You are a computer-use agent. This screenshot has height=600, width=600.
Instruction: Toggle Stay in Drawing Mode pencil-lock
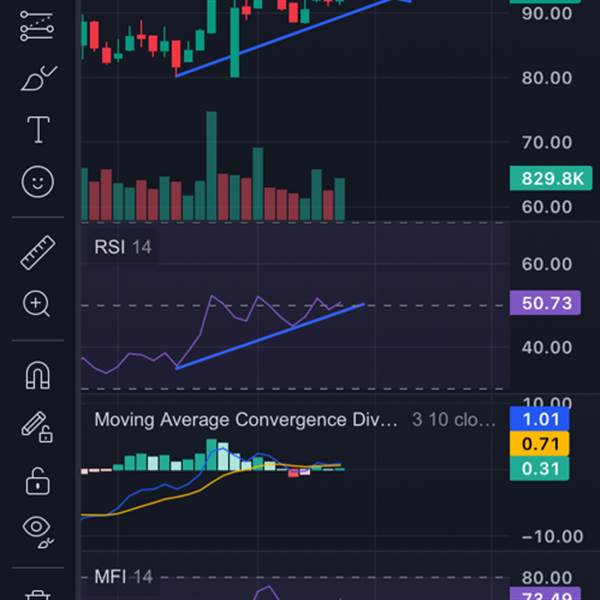click(37, 427)
